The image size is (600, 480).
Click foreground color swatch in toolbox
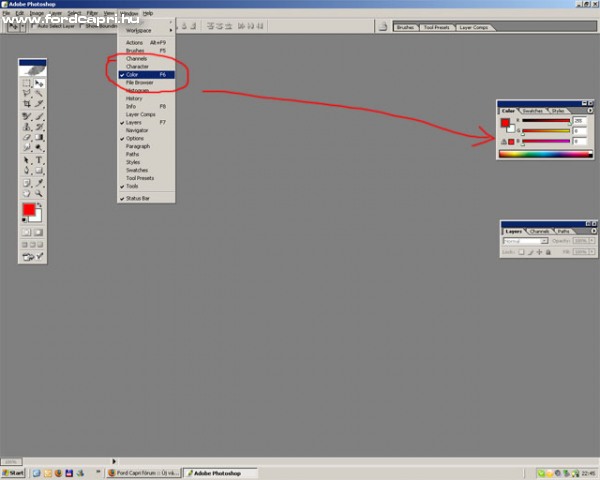(29, 210)
